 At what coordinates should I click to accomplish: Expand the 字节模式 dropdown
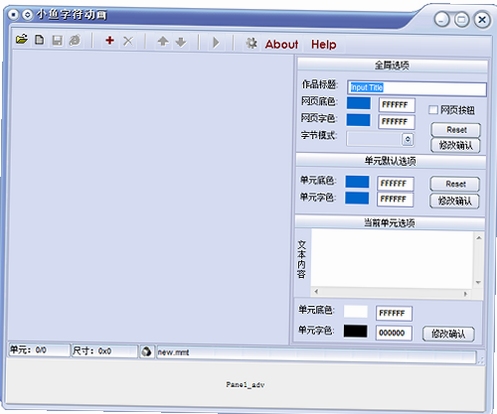point(407,139)
